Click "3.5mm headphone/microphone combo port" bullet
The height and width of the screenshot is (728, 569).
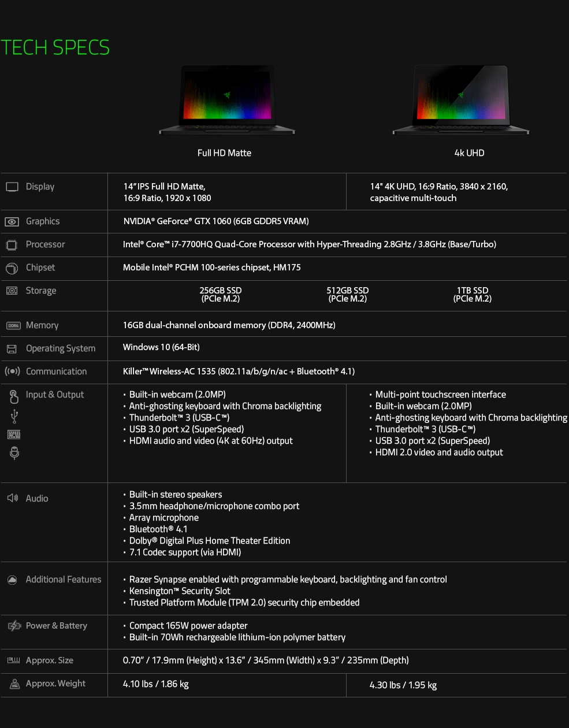[214, 506]
